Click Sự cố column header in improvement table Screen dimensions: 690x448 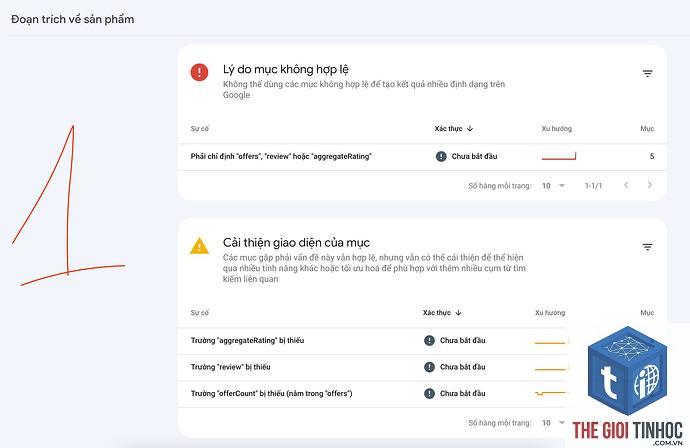click(x=199, y=312)
